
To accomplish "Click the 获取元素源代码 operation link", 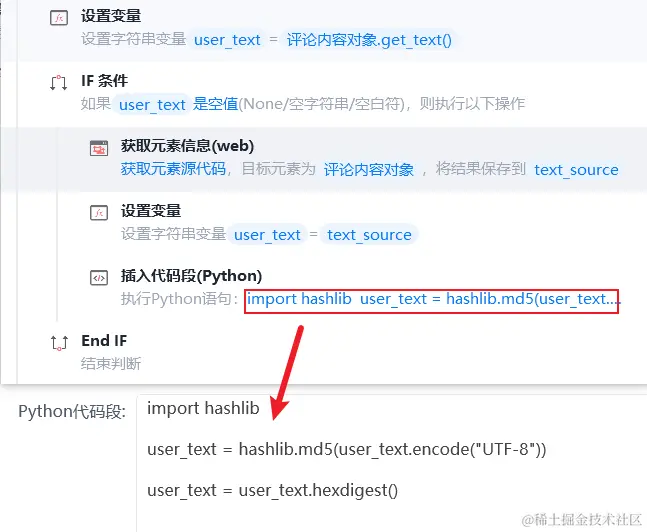I will coord(173,169).
